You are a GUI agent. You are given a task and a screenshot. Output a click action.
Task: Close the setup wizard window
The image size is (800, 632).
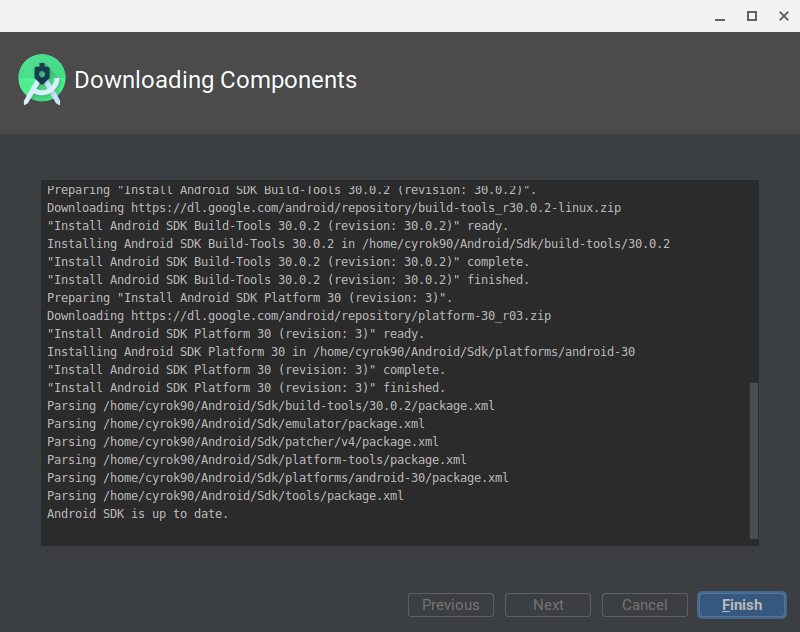pos(784,16)
